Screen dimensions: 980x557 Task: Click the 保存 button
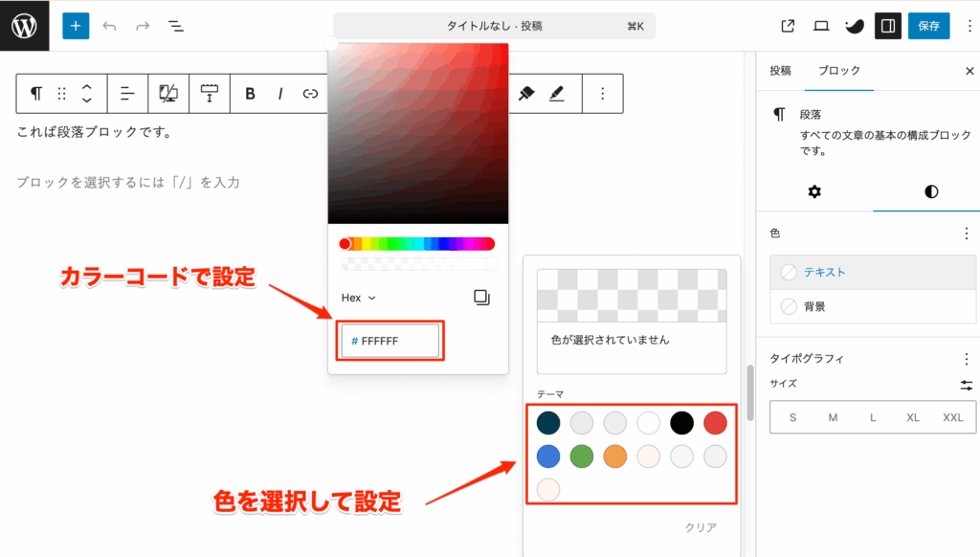point(928,26)
